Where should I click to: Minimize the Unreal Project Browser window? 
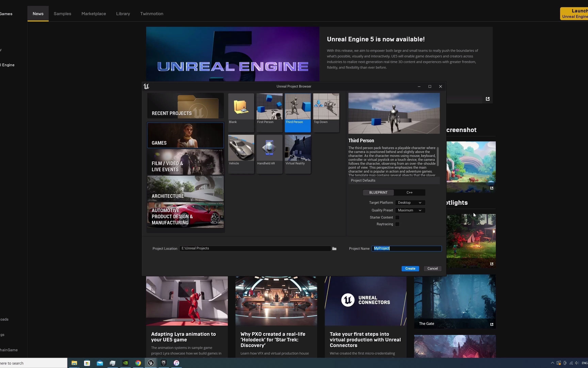419,86
